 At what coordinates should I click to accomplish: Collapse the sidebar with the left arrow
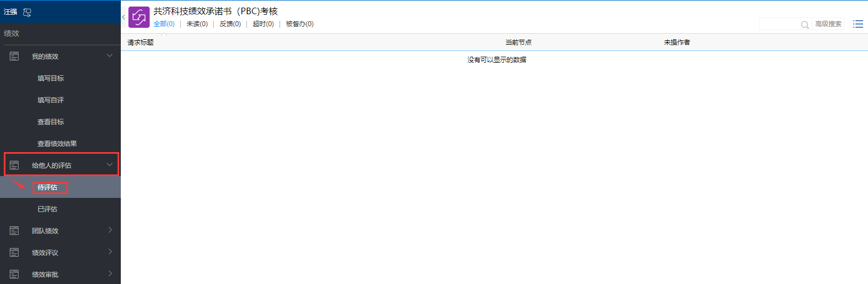pyautogui.click(x=124, y=17)
